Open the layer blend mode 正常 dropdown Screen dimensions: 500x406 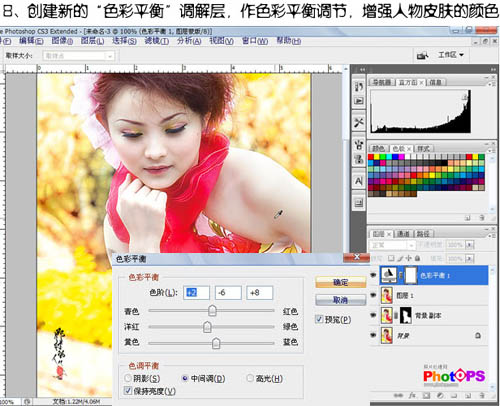392,245
